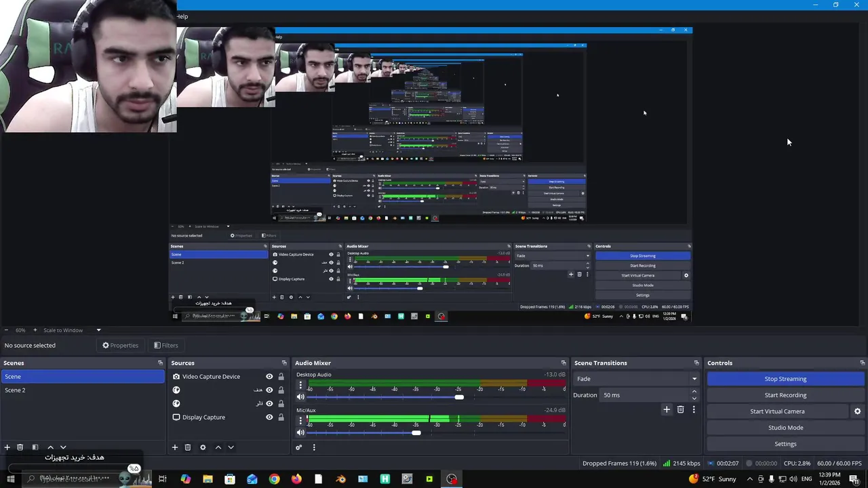The image size is (868, 488).
Task: Toggle visibility of Display Capture source
Action: coord(269,418)
